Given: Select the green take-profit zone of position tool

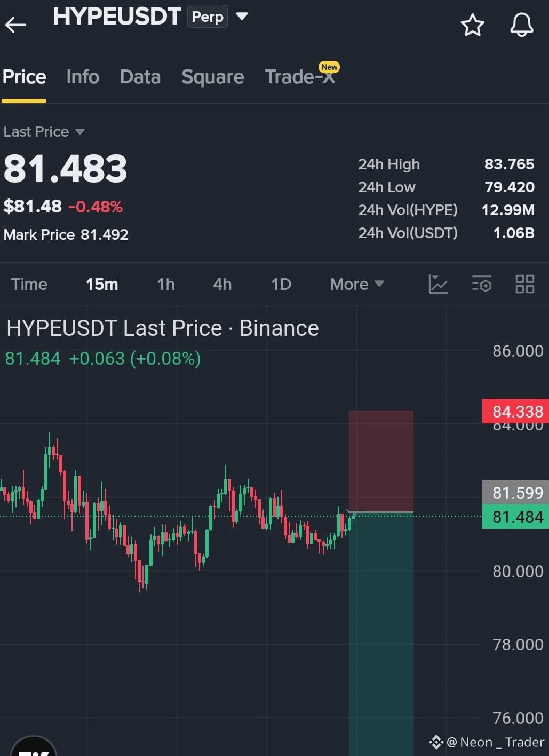Looking at the screenshot, I should point(381,634).
